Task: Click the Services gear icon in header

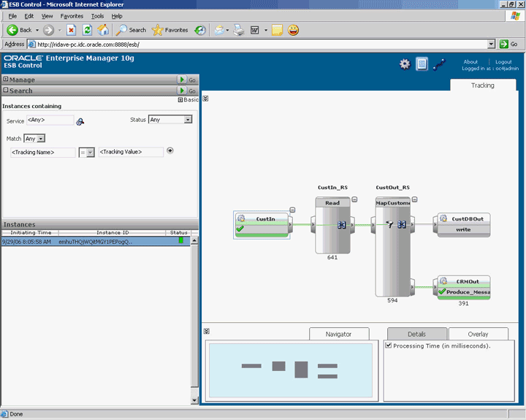Action: tap(405, 64)
